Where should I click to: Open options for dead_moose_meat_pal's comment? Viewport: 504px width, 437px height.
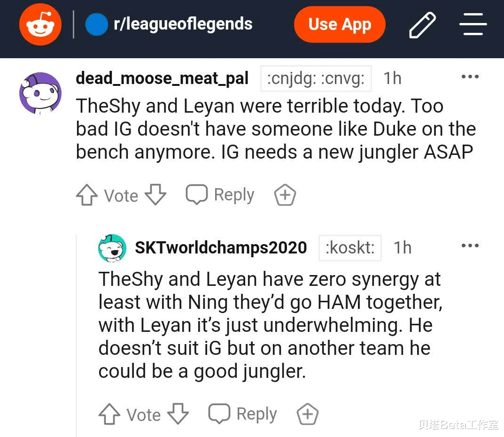point(470,77)
